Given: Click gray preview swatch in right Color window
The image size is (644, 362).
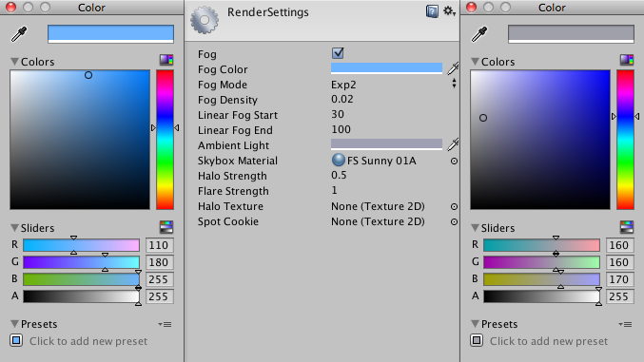Looking at the screenshot, I should (x=571, y=33).
